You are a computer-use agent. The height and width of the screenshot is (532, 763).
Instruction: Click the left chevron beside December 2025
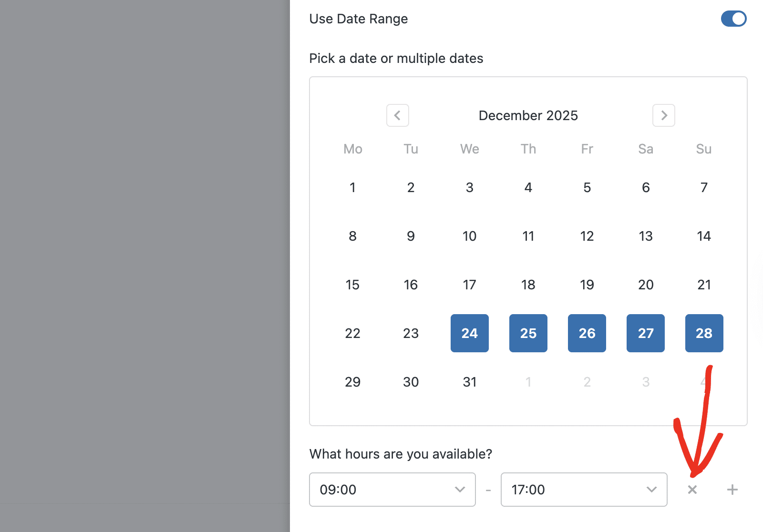[397, 115]
